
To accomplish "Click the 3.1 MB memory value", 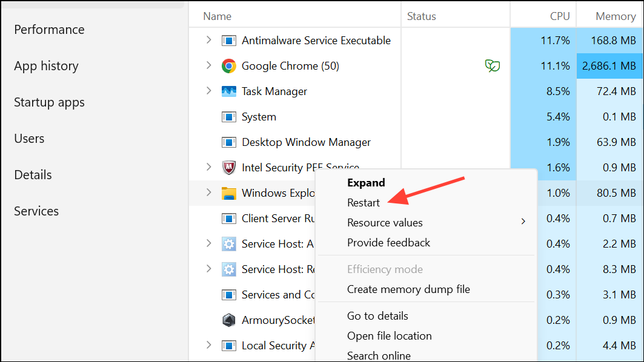I will [x=619, y=295].
